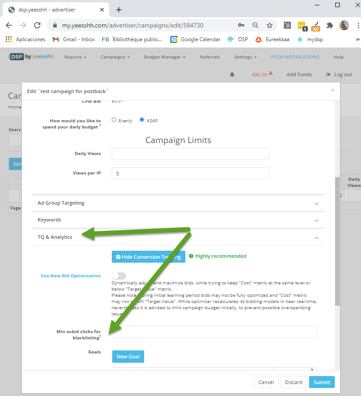This screenshot has width=361, height=396.
Task: Submit the campaign edit form
Action: click(x=322, y=382)
